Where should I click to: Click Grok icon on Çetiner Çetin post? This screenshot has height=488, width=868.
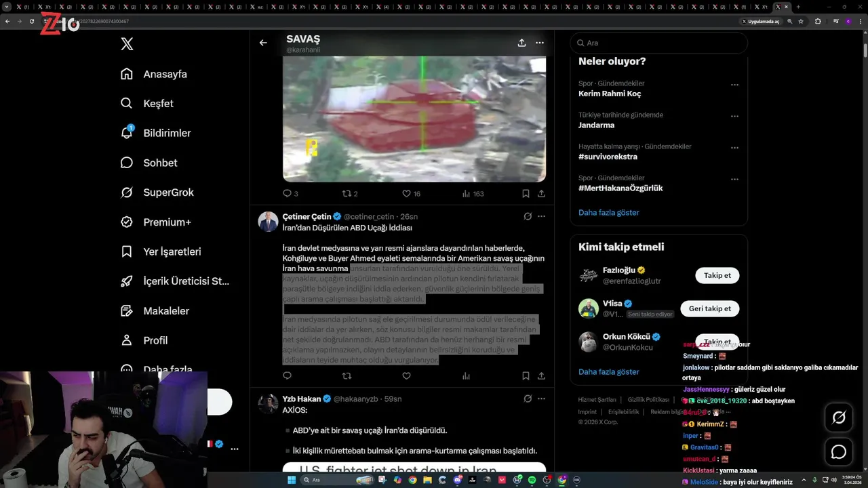click(x=528, y=216)
